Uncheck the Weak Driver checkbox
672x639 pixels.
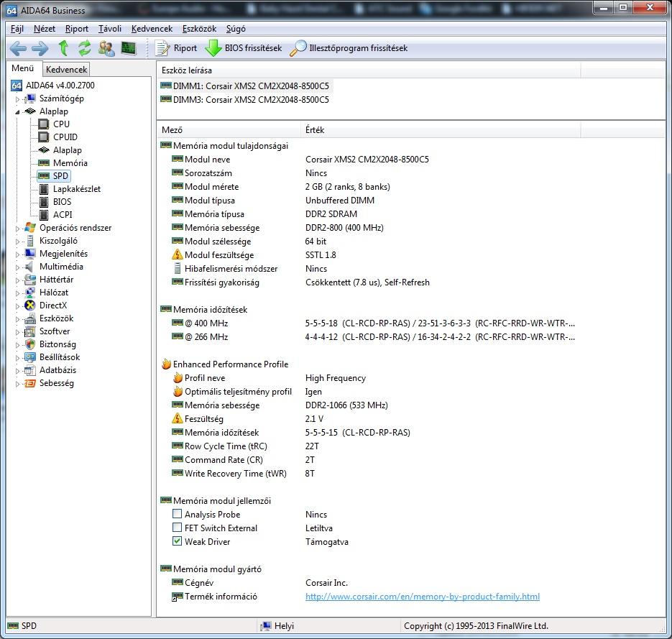pyautogui.click(x=177, y=541)
